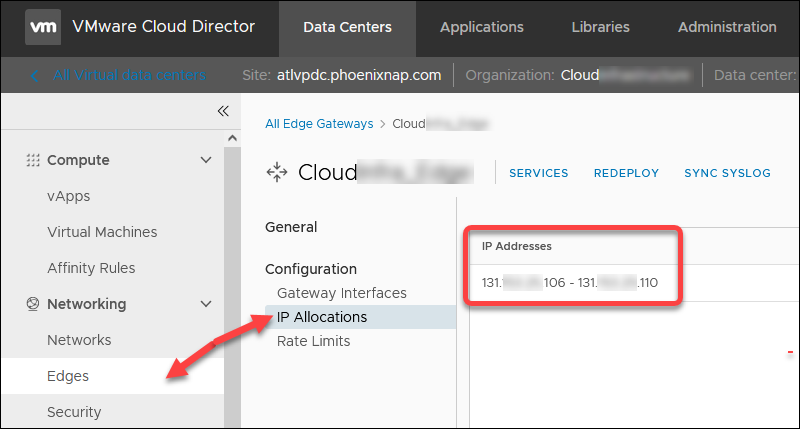Open All Edge Gateways breadcrumb link
The width and height of the screenshot is (800, 429).
click(x=319, y=124)
